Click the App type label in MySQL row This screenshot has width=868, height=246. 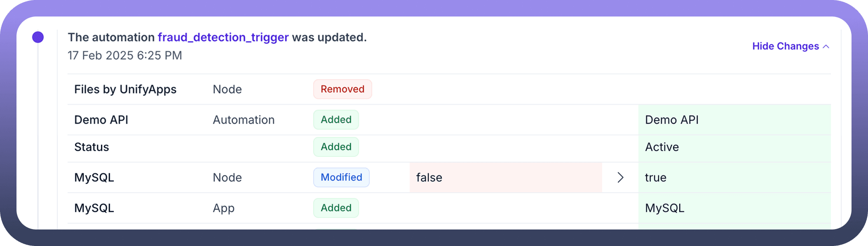click(223, 208)
